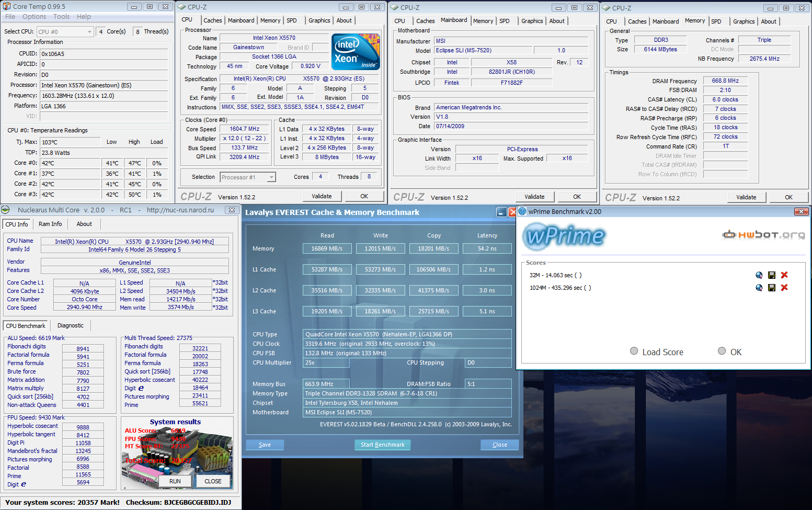Screen dimensions: 812x510
Task: Click the Chipset X58 field in CPU-Z
Action: (511, 62)
